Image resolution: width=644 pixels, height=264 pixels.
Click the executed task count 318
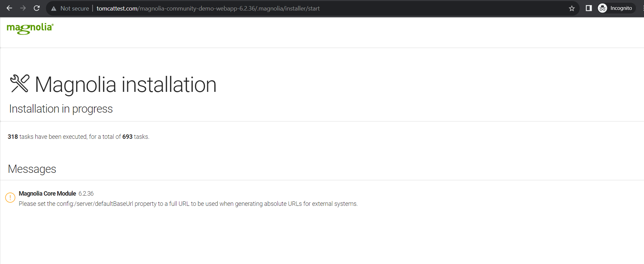[13, 137]
